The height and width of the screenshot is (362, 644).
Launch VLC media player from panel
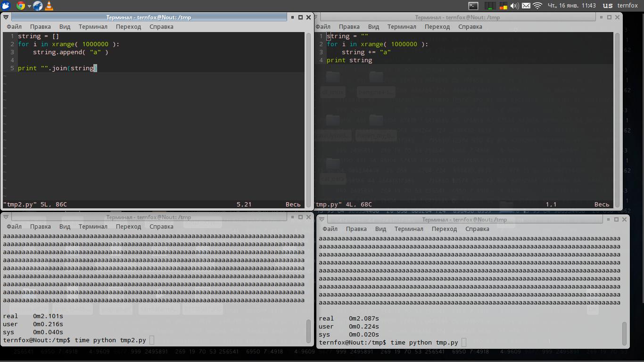[49, 6]
